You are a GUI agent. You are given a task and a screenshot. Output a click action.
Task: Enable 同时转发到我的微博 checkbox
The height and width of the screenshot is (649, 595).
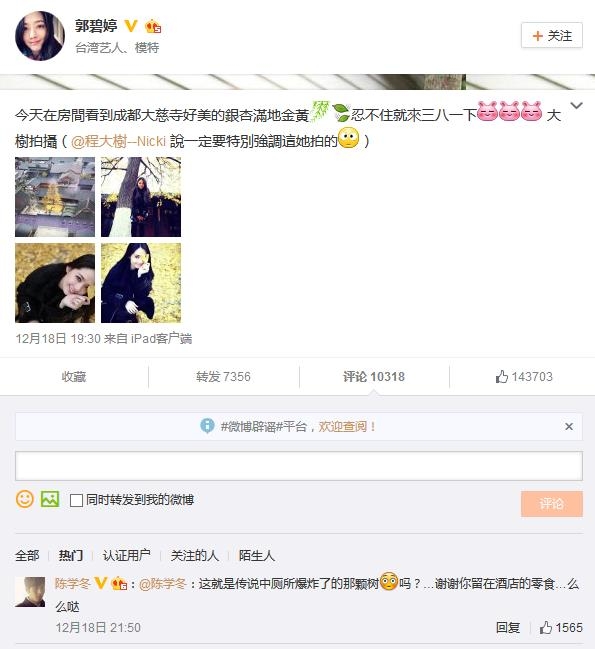coord(76,500)
